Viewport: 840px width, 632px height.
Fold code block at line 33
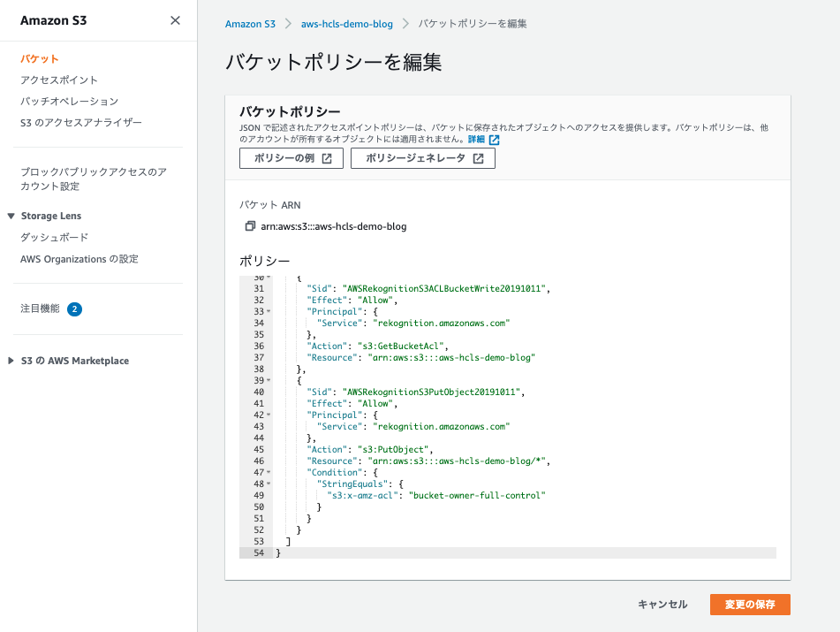pos(269,311)
